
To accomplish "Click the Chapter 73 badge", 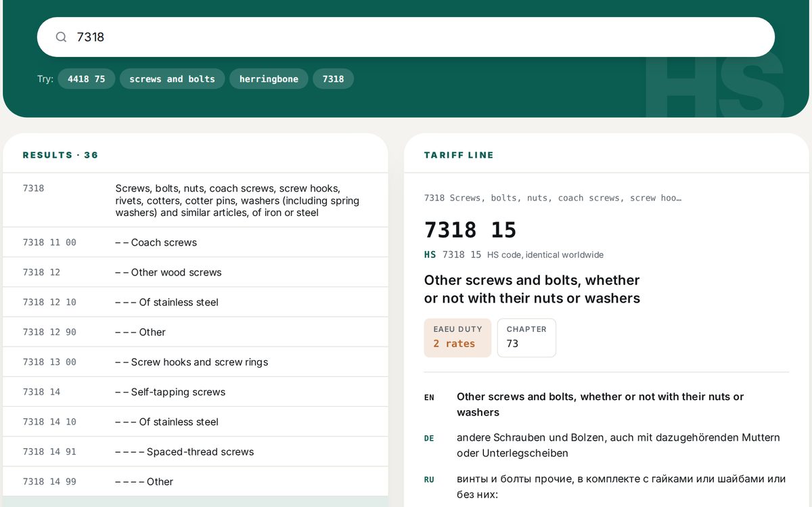I will tap(526, 337).
